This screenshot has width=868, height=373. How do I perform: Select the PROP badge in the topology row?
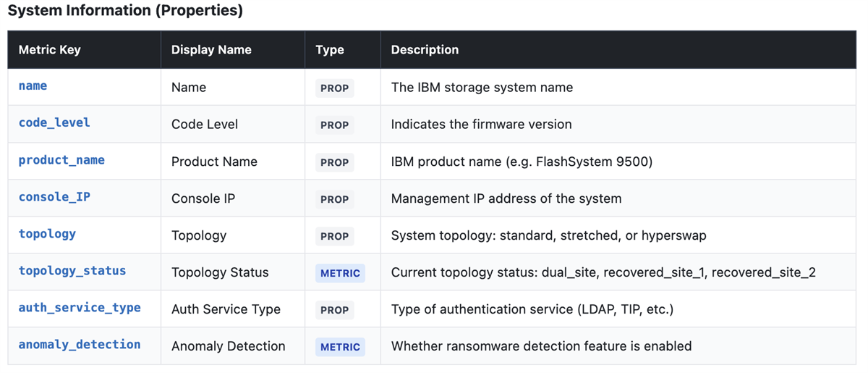[335, 236]
